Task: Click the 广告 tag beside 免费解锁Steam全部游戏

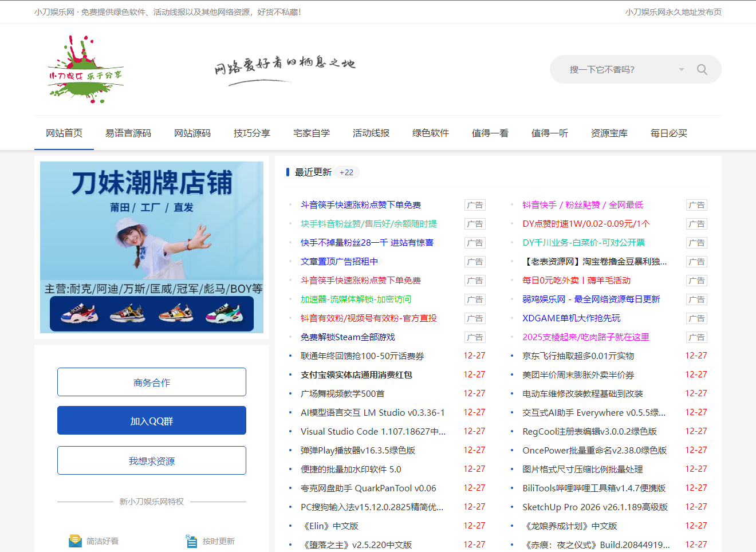Action: click(x=475, y=337)
